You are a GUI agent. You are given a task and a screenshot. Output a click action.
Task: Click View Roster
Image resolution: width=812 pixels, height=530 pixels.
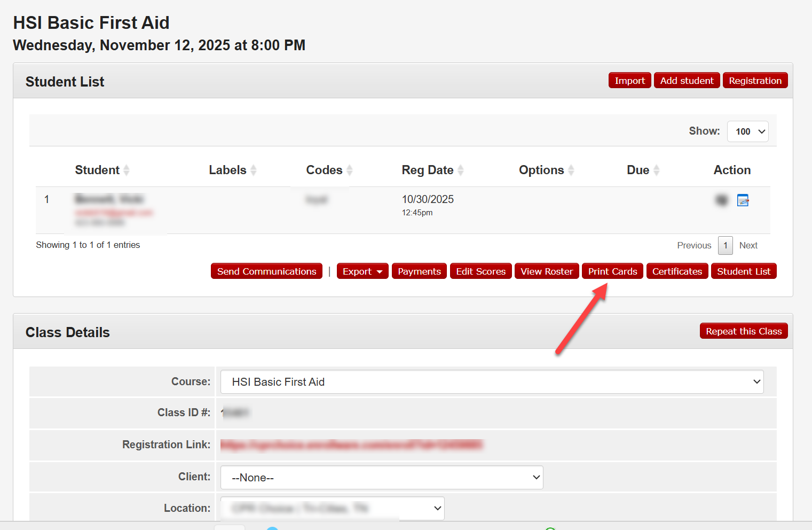pos(547,271)
